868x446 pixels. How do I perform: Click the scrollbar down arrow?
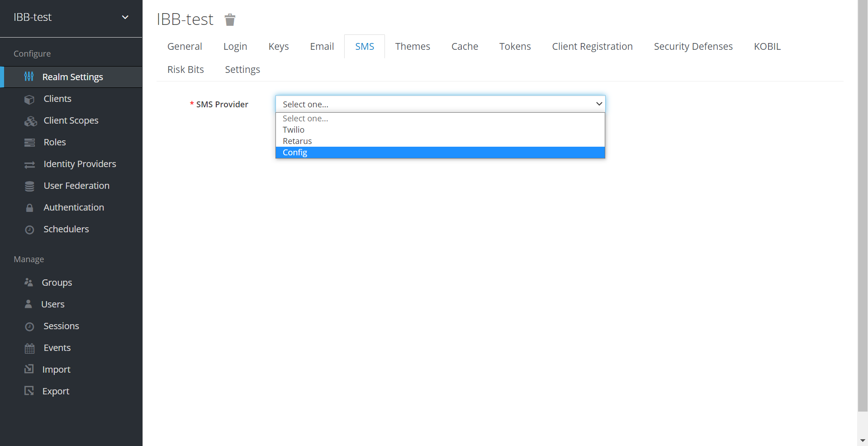pyautogui.click(x=863, y=441)
